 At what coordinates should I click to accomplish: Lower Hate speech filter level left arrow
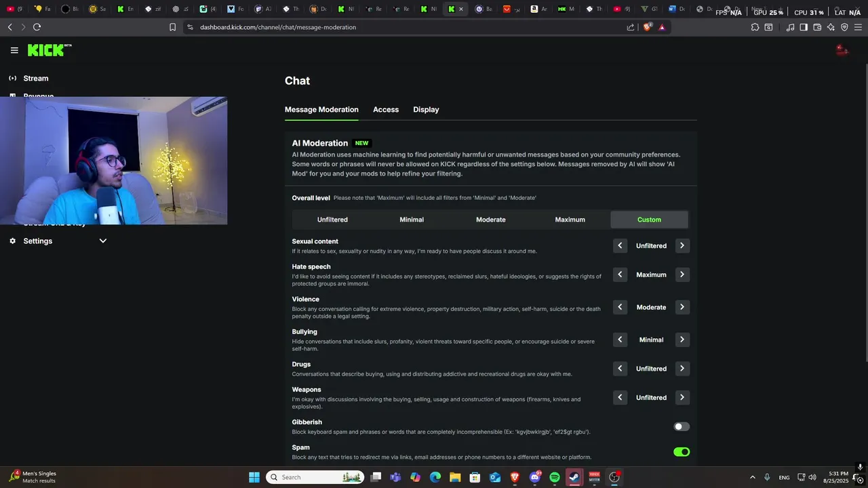[620, 274]
